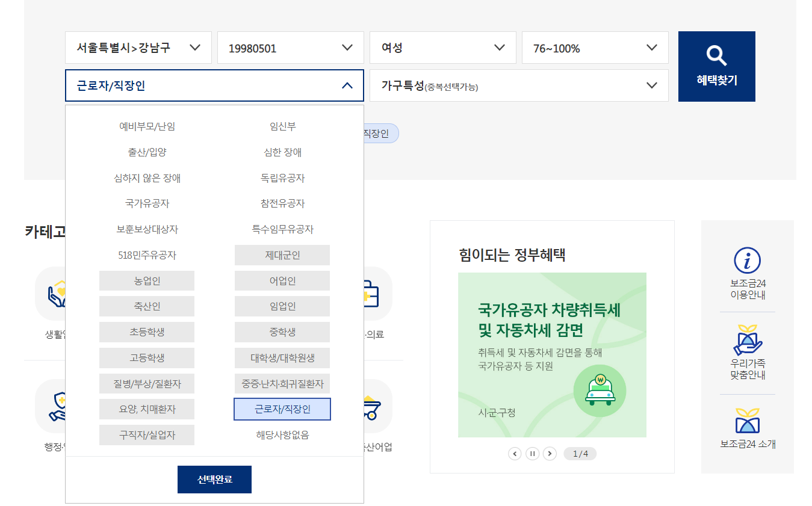
Task: Select the 어업인 option
Action: pyautogui.click(x=282, y=281)
